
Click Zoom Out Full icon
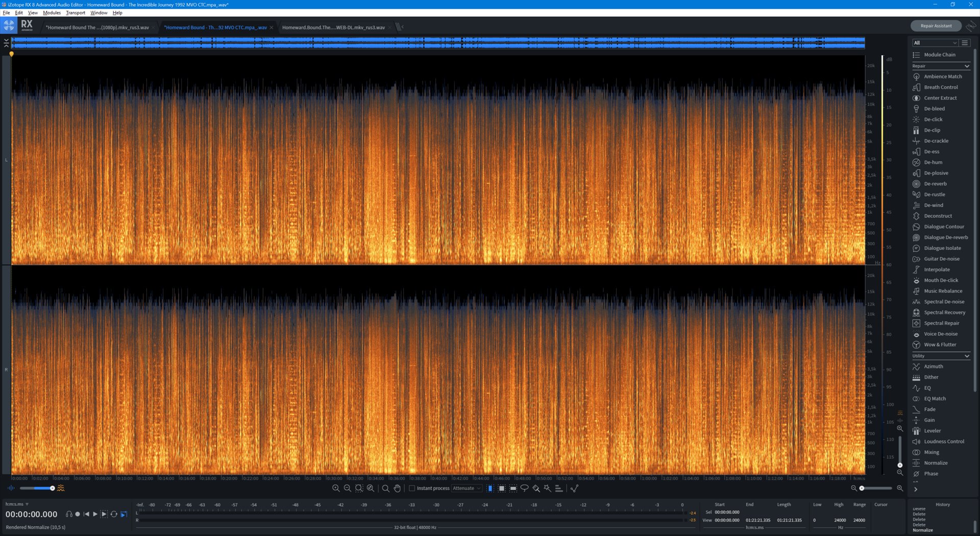coord(371,489)
